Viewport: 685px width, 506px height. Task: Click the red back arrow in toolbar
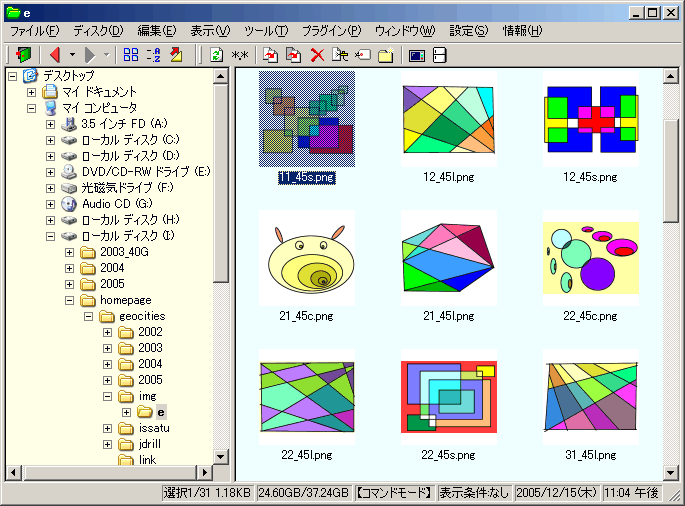click(55, 55)
